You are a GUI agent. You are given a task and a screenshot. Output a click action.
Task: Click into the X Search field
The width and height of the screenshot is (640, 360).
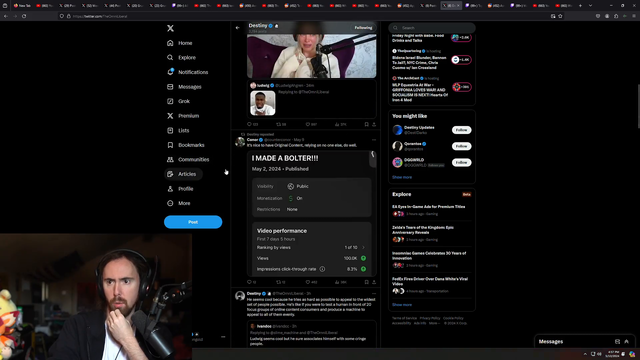tap(432, 28)
